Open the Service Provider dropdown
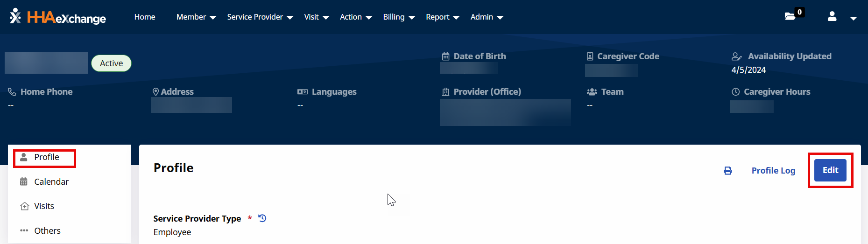The image size is (868, 244). (x=260, y=17)
